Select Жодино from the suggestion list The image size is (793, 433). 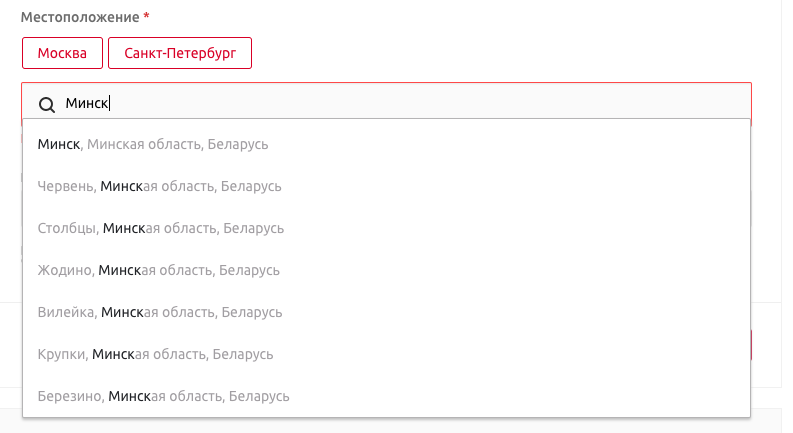(x=386, y=270)
